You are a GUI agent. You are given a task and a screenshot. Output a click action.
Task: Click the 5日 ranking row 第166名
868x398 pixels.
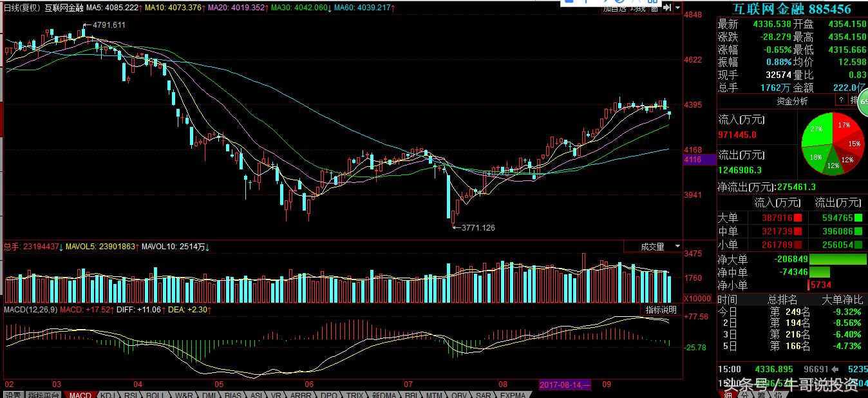pos(790,346)
